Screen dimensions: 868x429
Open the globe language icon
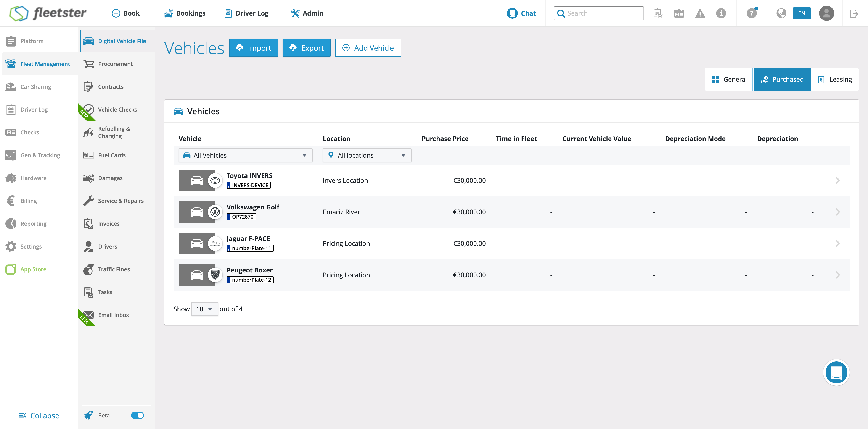click(781, 13)
